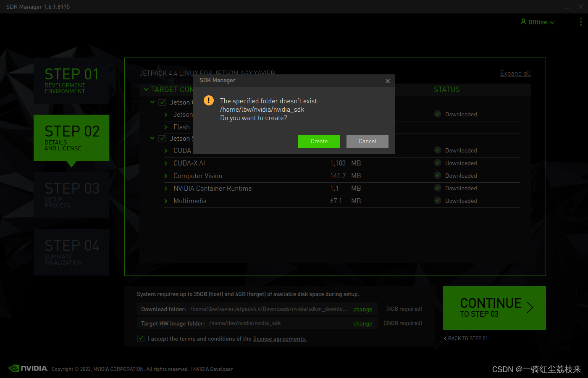Image resolution: width=588 pixels, height=378 pixels.
Task: Toggle the license agreements acceptance checkbox
Action: (141, 338)
